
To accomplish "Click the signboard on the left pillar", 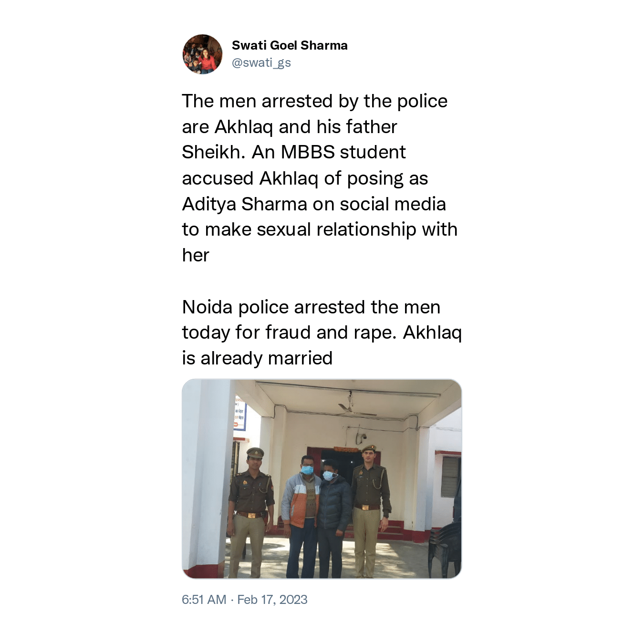I will [x=239, y=413].
